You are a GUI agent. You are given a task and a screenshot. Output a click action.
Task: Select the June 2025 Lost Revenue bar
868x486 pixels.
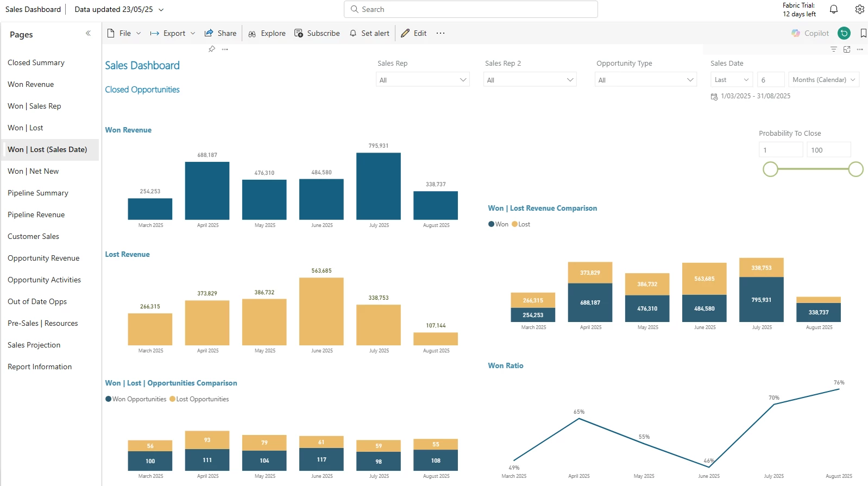[322, 312]
